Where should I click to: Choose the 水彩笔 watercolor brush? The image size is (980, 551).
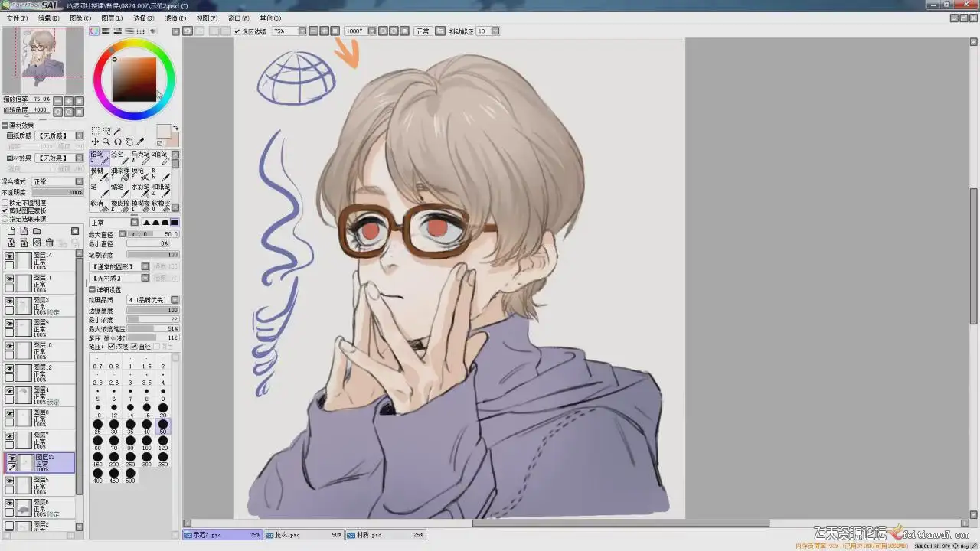(x=139, y=191)
